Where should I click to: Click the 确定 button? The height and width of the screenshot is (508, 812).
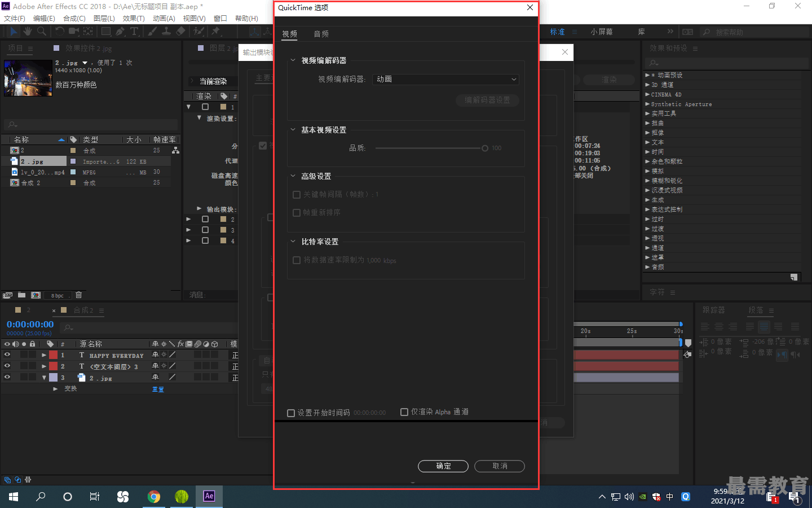(443, 466)
